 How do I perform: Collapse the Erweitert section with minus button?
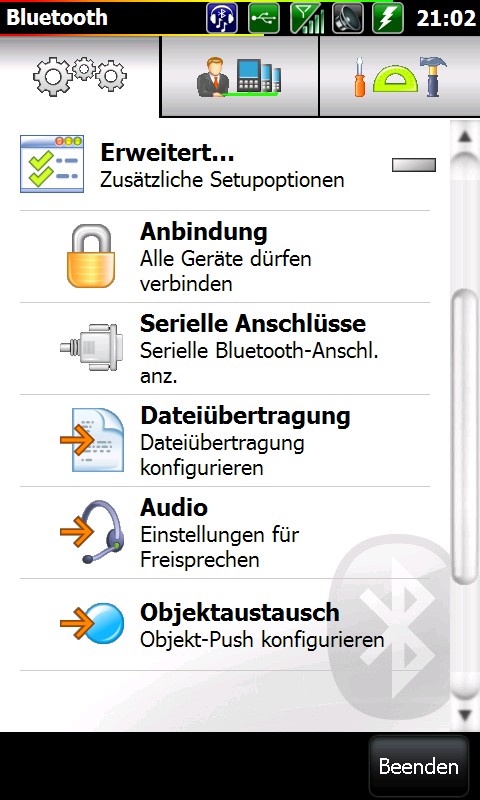click(x=414, y=165)
